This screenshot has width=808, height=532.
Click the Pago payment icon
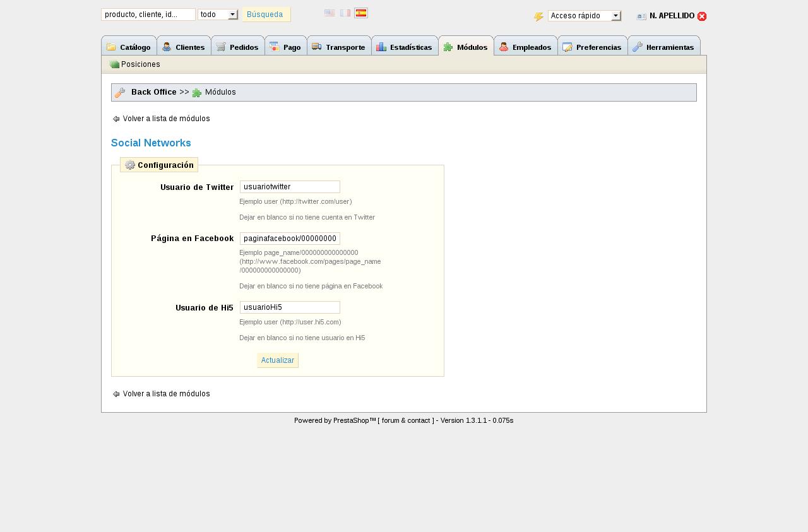coord(274,47)
